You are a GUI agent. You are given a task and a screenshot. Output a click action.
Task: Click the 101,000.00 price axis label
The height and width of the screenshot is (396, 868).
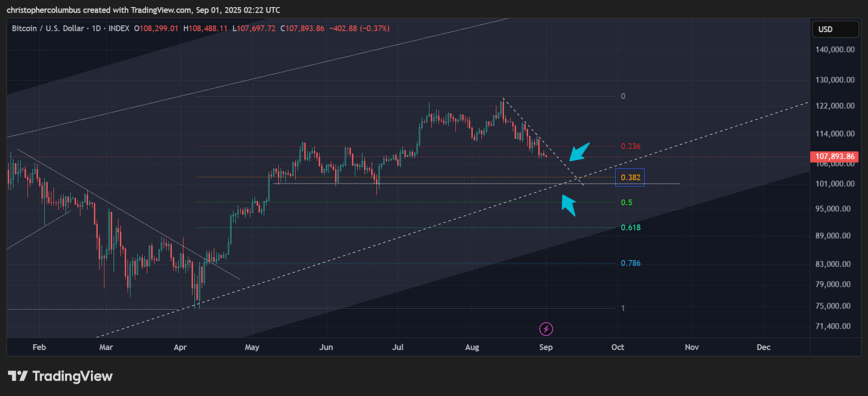836,183
